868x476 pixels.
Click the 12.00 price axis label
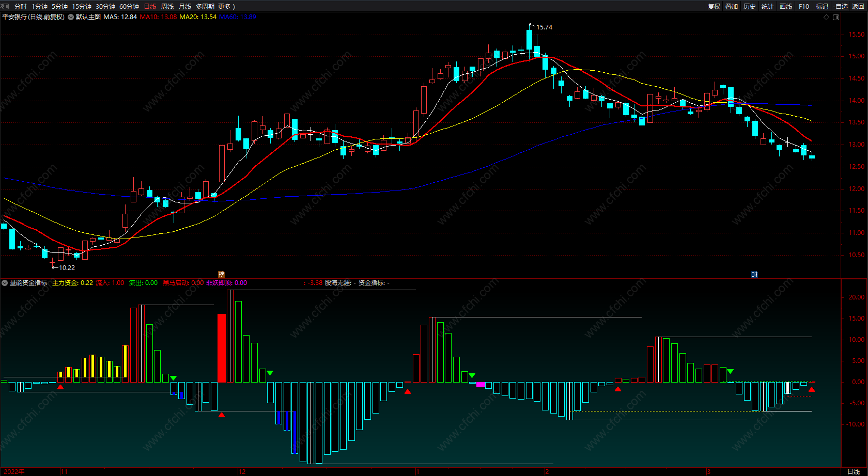coord(856,189)
